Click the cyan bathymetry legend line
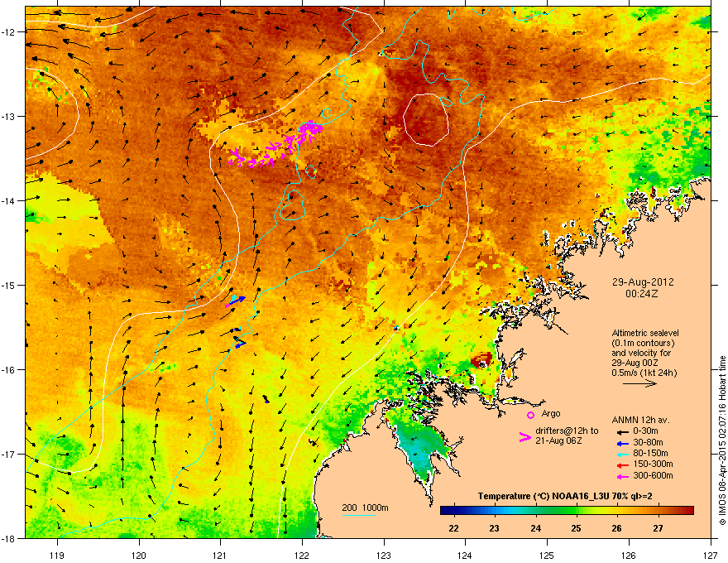The width and height of the screenshot is (728, 563). coord(359,516)
